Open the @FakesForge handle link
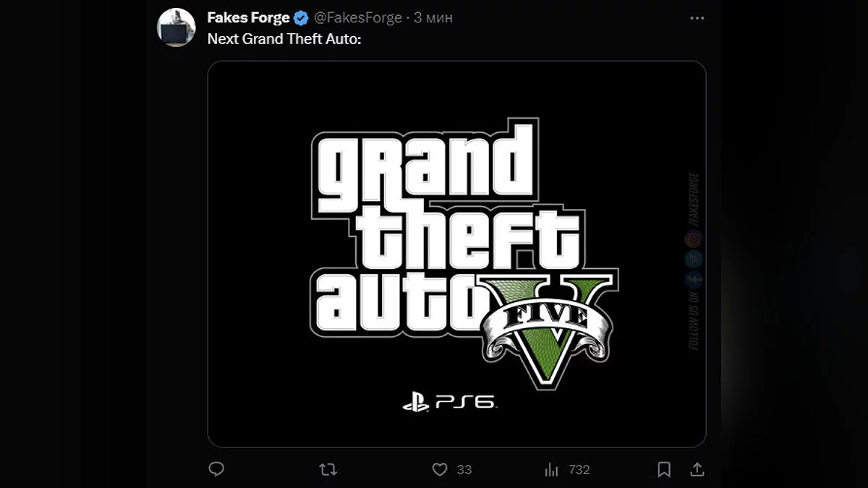 tap(358, 18)
